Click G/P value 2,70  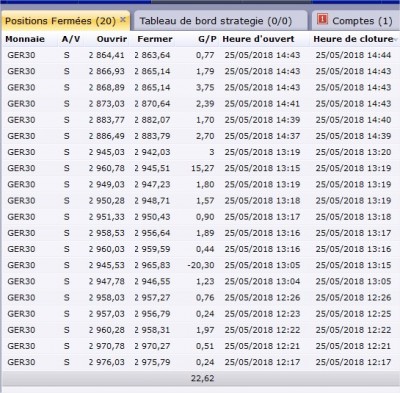point(205,136)
